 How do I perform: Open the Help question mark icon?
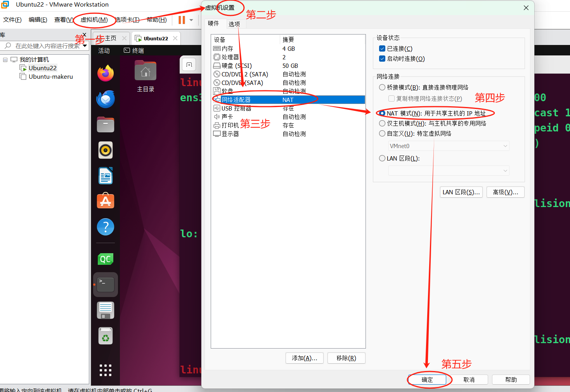click(x=106, y=227)
